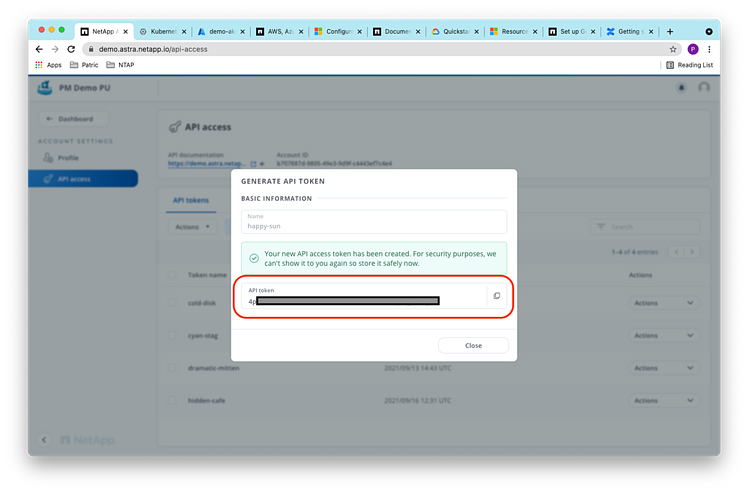Switch to the Kubernetes browser tab
This screenshot has height=493, width=748.
click(x=161, y=31)
